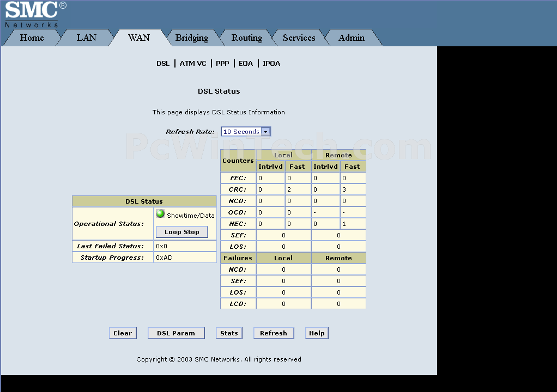Click the Startup Progress value 0xAD
The width and height of the screenshot is (557, 392).
tap(164, 258)
